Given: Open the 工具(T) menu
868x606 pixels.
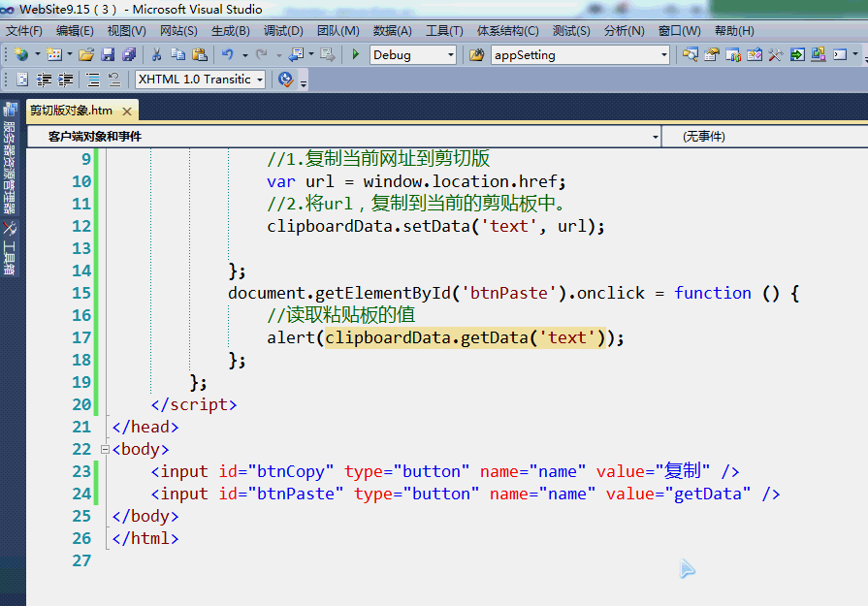Looking at the screenshot, I should pyautogui.click(x=444, y=31).
